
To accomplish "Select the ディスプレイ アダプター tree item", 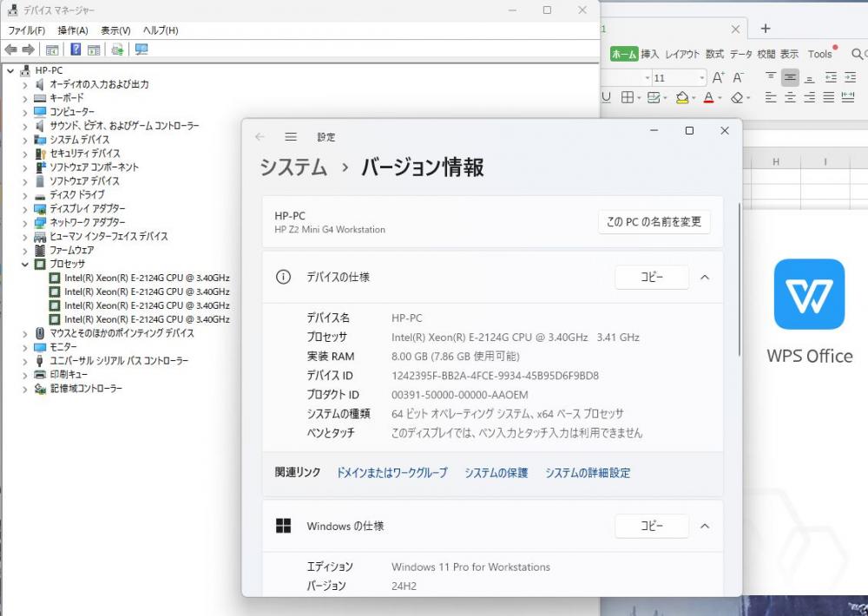I will [x=88, y=208].
